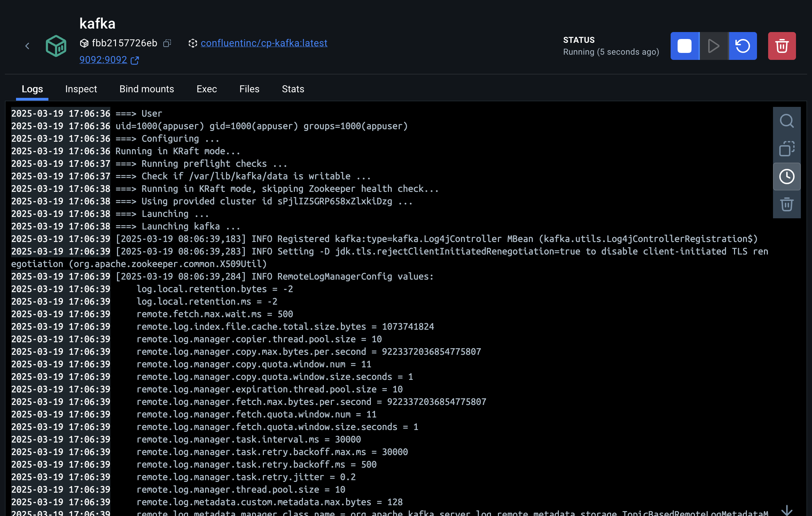
Task: Click the kafka container title
Action: coord(97,24)
